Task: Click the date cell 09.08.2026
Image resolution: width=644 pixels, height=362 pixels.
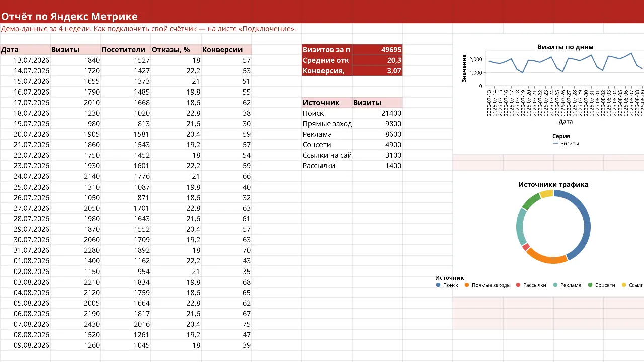Action: (25, 345)
